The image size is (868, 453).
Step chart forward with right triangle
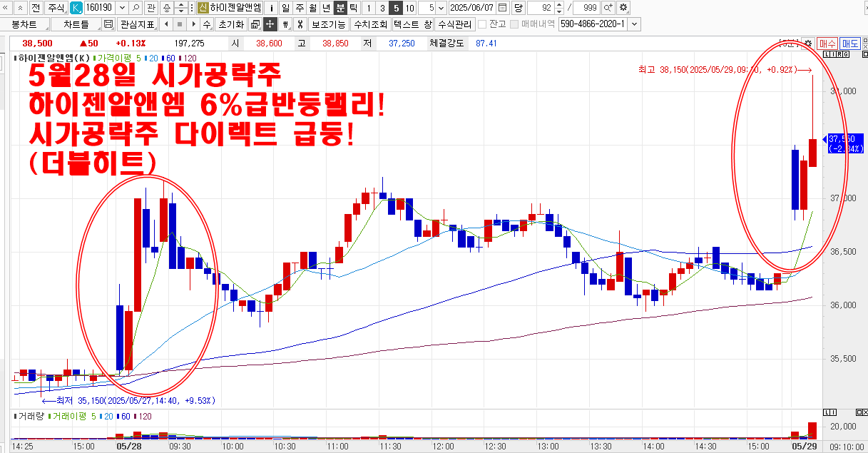tap(192, 24)
